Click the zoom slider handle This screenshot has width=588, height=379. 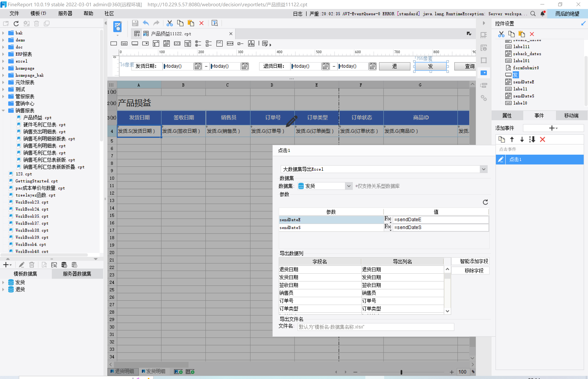tap(401, 372)
